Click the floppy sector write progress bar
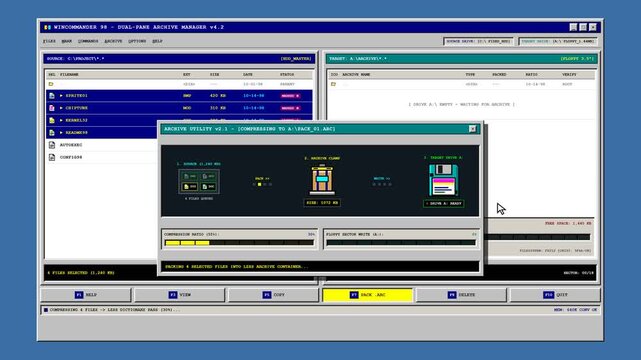 [x=401, y=243]
